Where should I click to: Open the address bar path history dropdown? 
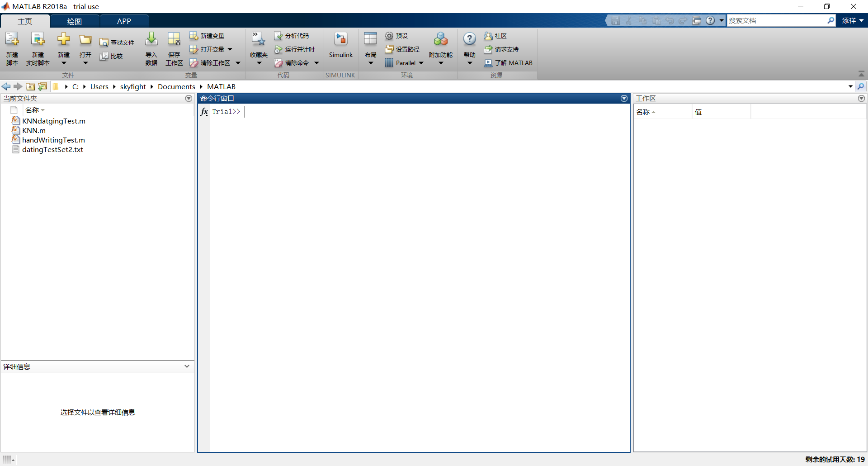coord(850,86)
